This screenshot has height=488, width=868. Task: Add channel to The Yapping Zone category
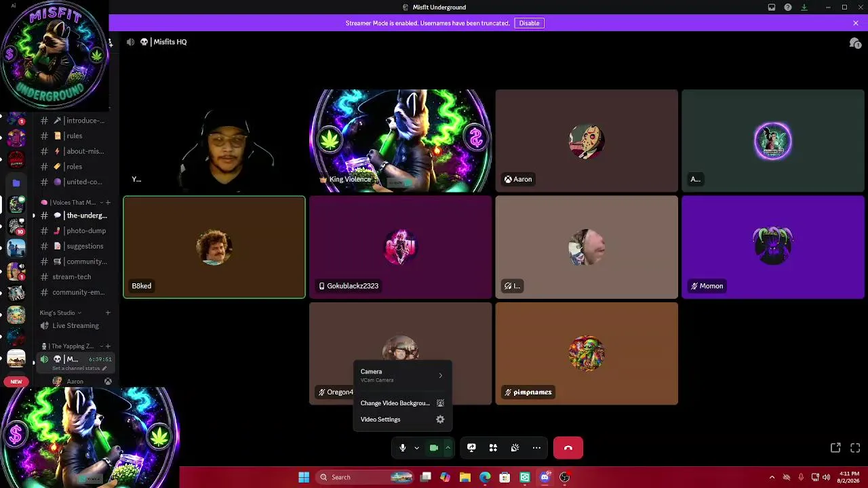pos(108,346)
